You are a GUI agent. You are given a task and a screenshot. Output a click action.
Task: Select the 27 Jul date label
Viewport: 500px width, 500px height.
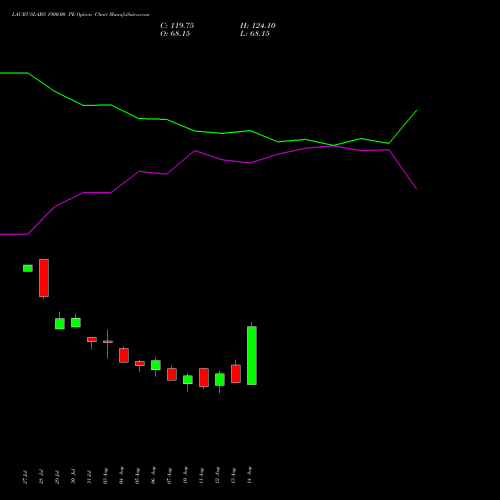[25, 477]
